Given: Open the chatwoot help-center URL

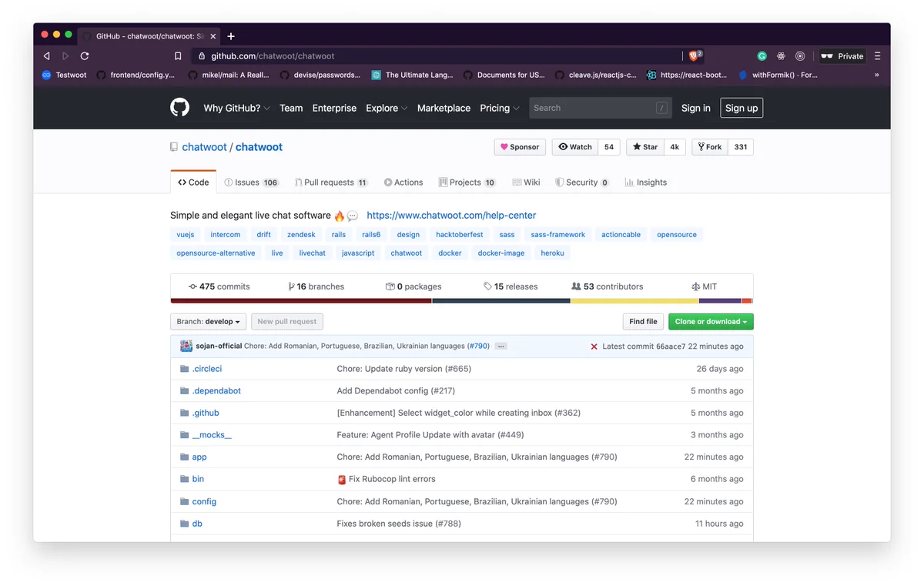Looking at the screenshot, I should [x=451, y=216].
